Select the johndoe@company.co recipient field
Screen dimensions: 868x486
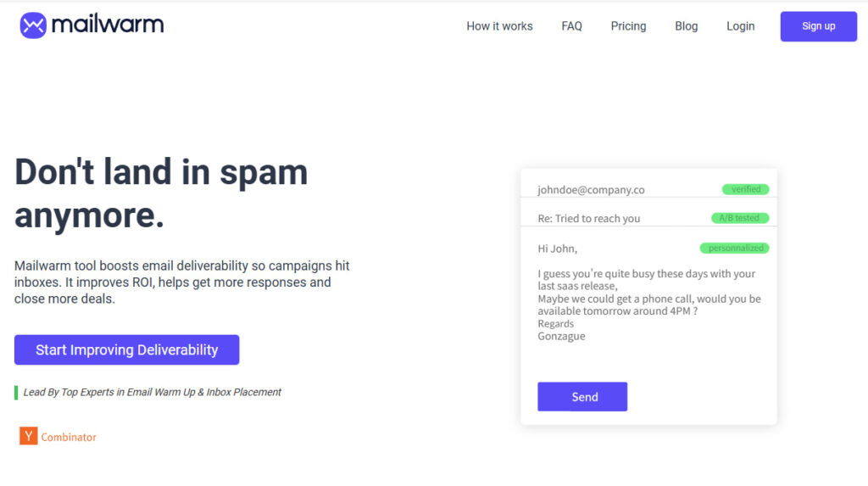(591, 190)
